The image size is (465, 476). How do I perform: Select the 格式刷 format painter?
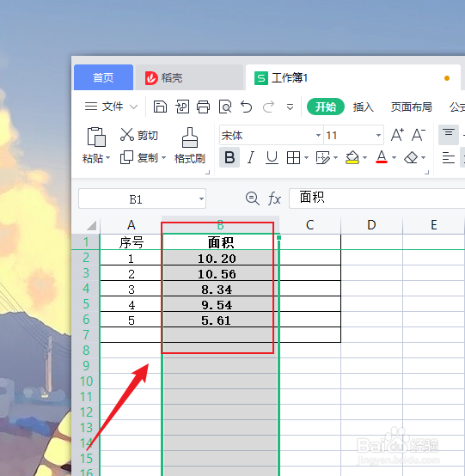coord(190,146)
